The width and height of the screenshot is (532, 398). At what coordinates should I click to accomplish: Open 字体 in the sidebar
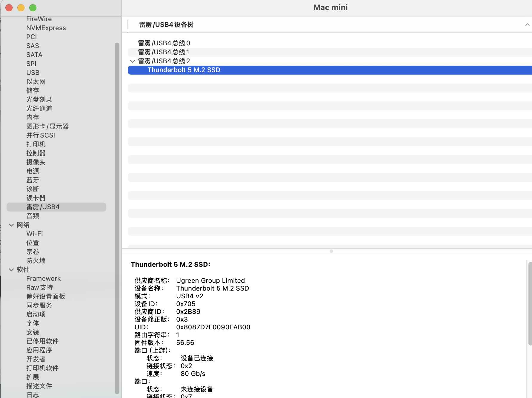(x=33, y=323)
